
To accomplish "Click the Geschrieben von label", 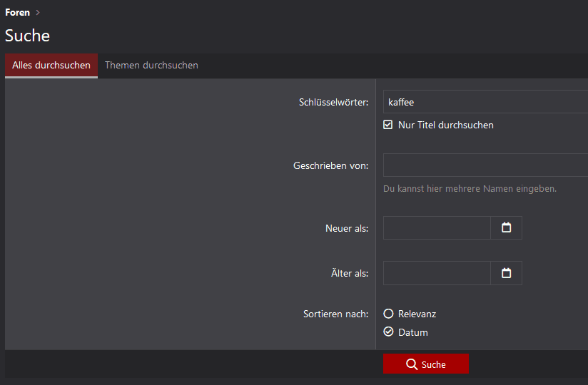I will coord(330,166).
